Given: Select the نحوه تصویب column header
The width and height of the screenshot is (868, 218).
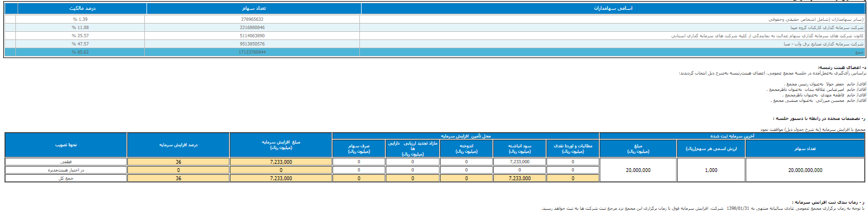Looking at the screenshot, I should [x=66, y=145].
